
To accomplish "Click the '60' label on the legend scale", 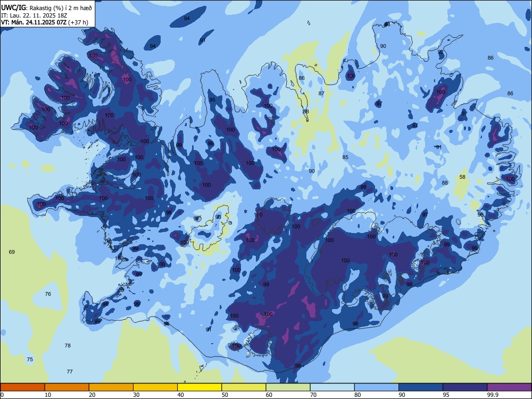I will [x=269, y=395].
